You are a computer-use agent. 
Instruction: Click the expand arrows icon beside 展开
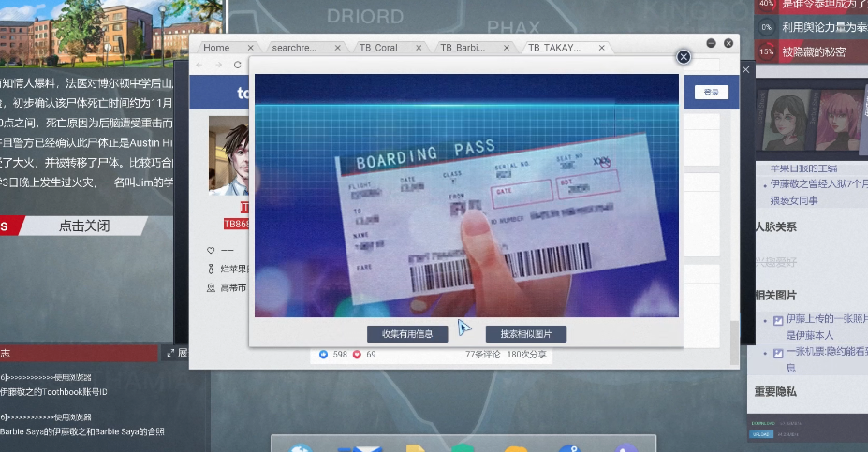coord(170,353)
